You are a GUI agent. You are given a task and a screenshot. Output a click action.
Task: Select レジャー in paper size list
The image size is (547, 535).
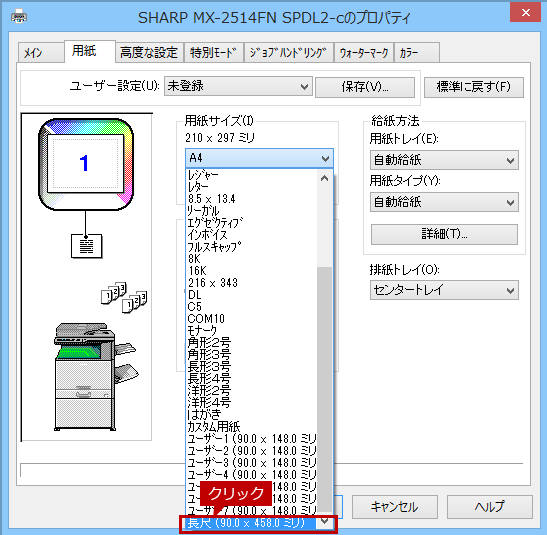[x=251, y=175]
